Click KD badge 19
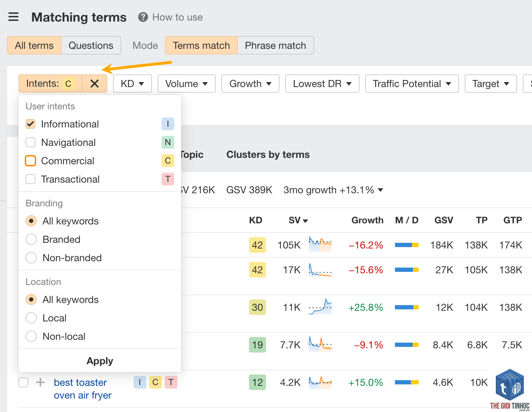This screenshot has height=412, width=532. tap(257, 345)
